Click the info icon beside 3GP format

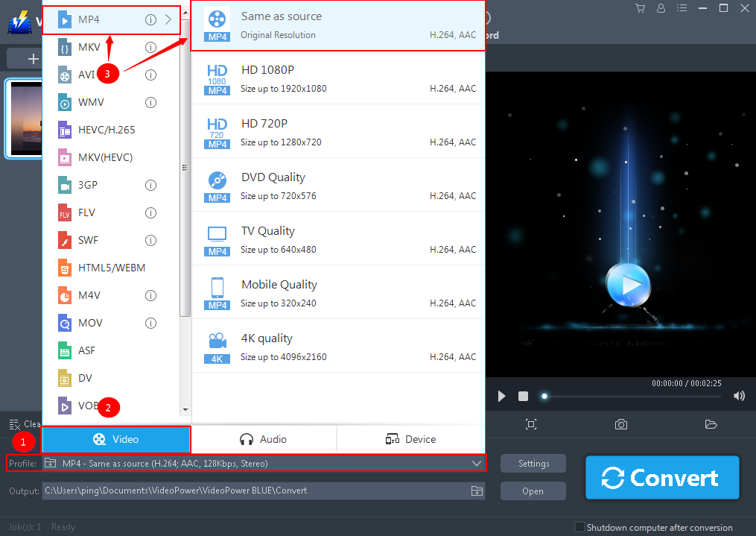tap(150, 184)
